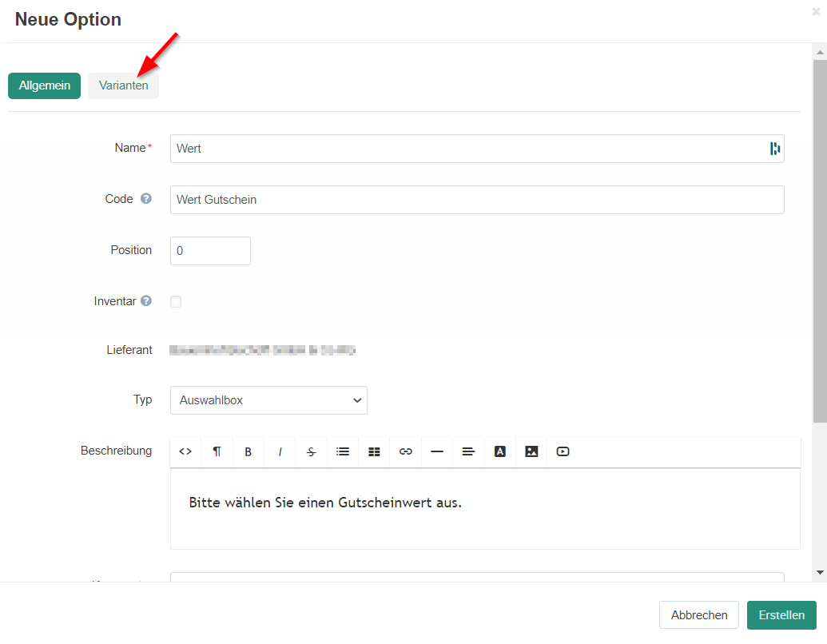
Task: Show help tooltip next to Inventar
Action: click(146, 300)
